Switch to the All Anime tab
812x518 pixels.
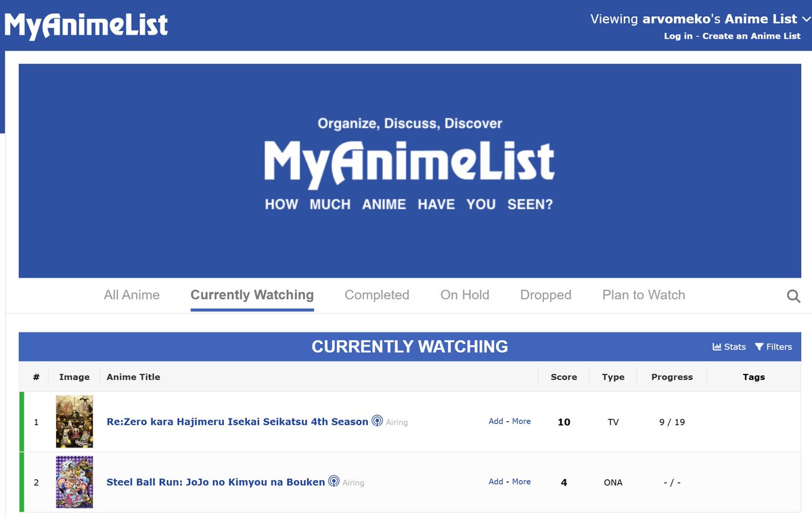pos(132,295)
